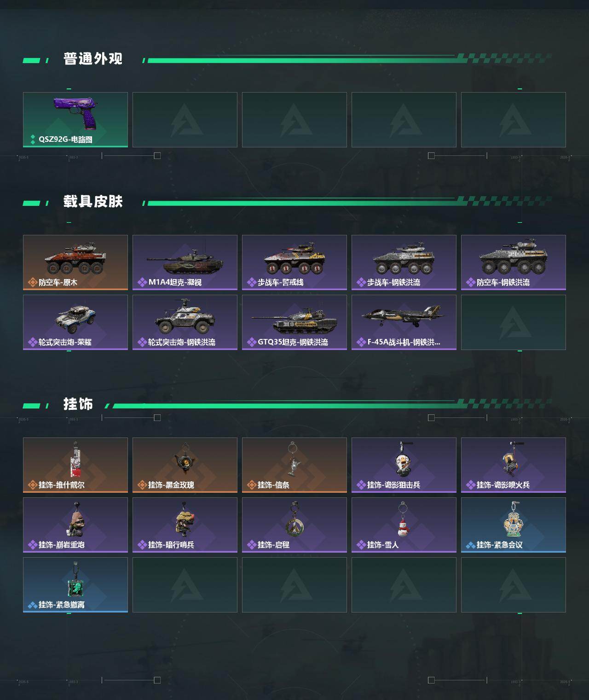
Task: Select the QSZ92G-电路图 purple pistol skin
Action: pyautogui.click(x=75, y=120)
